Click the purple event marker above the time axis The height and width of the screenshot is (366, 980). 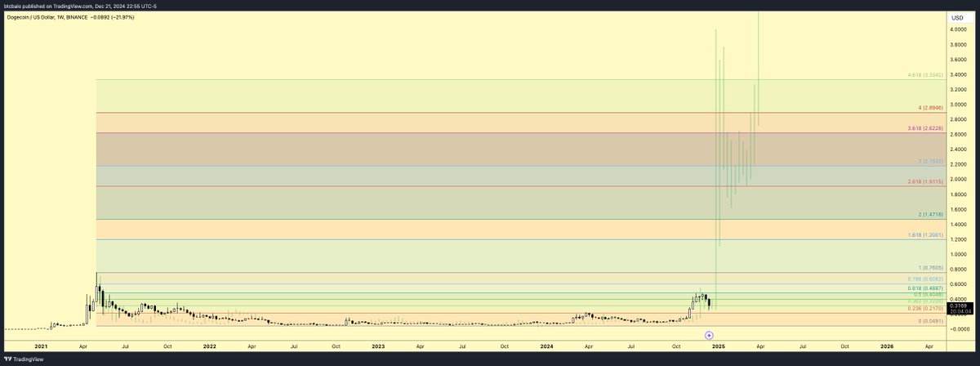[x=710, y=335]
